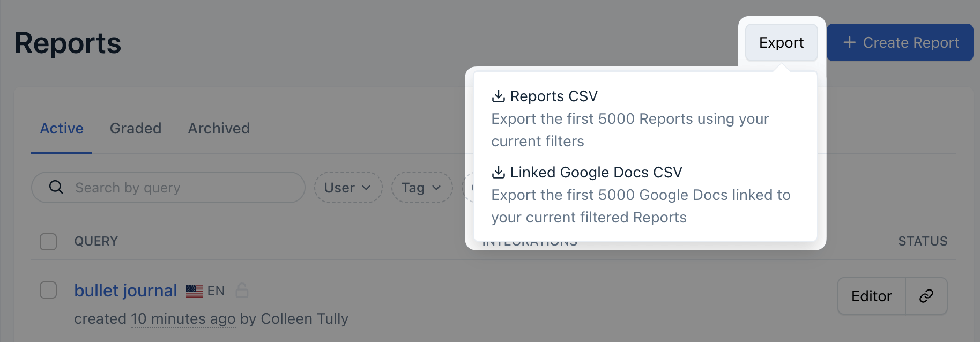Toggle the select-all checkbox beside QUERY
The height and width of the screenshot is (342, 980).
(x=48, y=241)
